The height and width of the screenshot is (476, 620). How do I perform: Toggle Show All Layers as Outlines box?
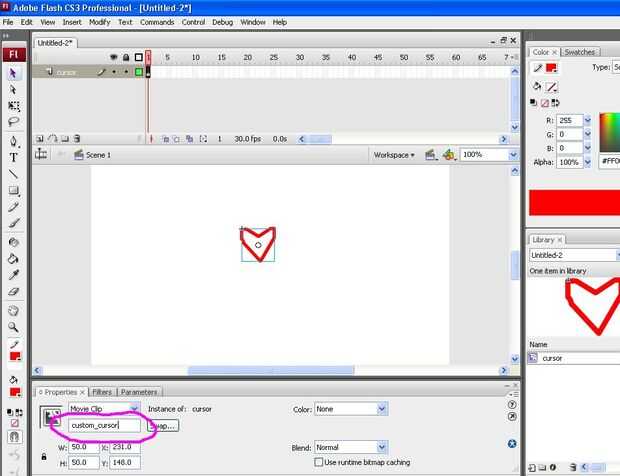coord(138,57)
